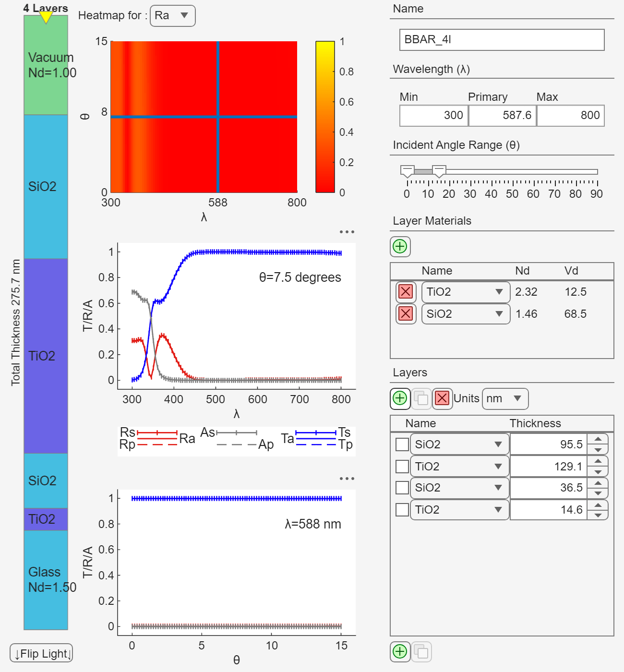Increase the 95.5 thickness with up arrow
Image resolution: width=624 pixels, height=672 pixels.
(x=598, y=439)
